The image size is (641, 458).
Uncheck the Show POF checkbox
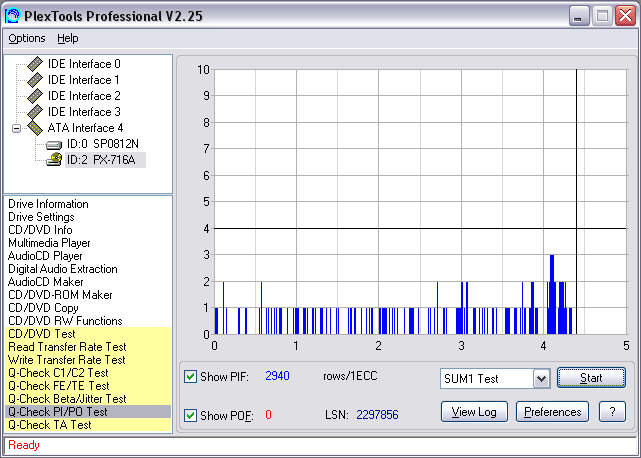[190, 415]
